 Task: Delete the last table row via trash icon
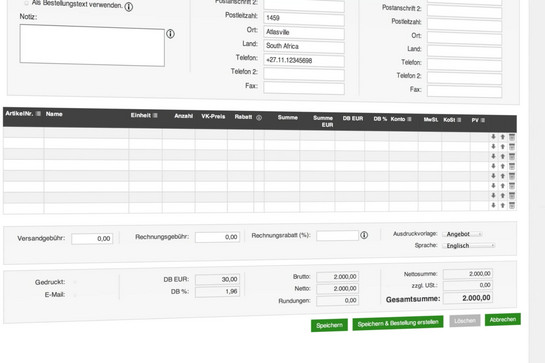tap(512, 205)
